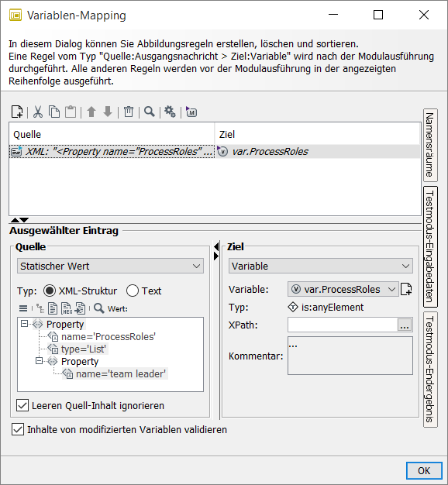This screenshot has width=448, height=485.
Task: Select the XML Property ProcessRoles rule row
Action: tap(112, 151)
